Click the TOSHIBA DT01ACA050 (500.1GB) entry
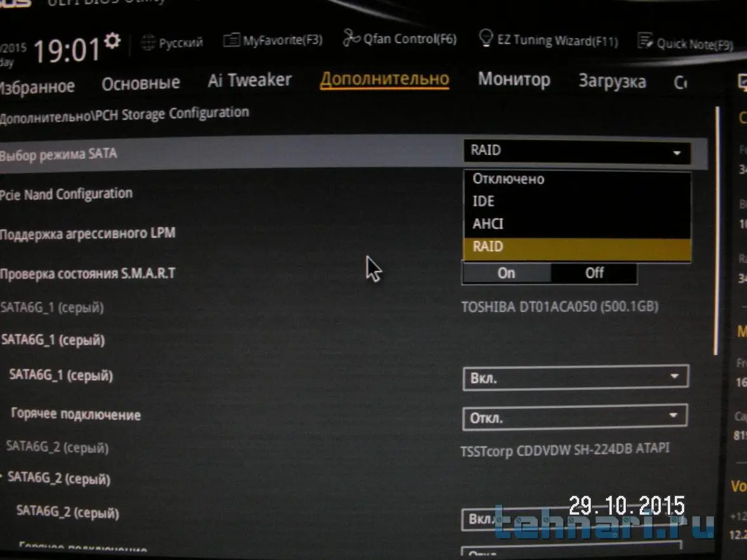The width and height of the screenshot is (747, 560). tap(560, 306)
